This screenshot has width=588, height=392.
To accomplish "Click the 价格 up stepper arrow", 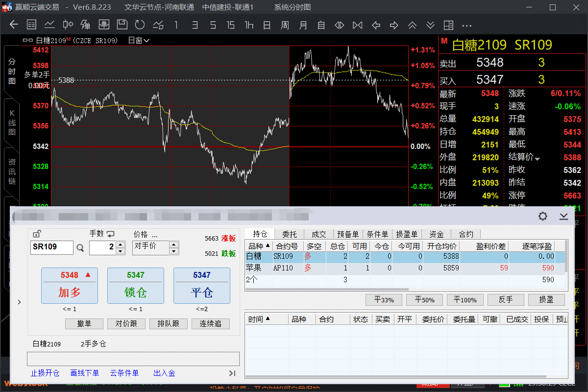I will [x=174, y=245].
